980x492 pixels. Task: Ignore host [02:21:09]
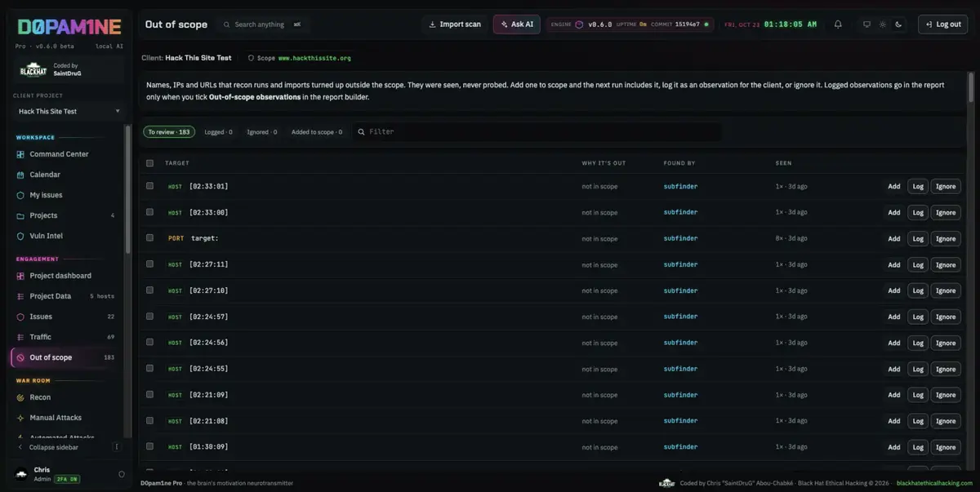tap(946, 395)
